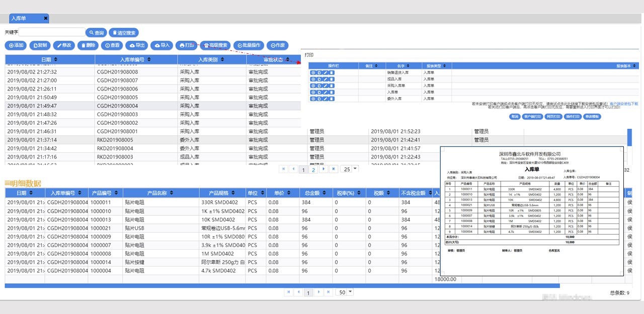Click the 客户端安装包下载 link
Viewport: 644px width, 314px height.
coord(624,104)
